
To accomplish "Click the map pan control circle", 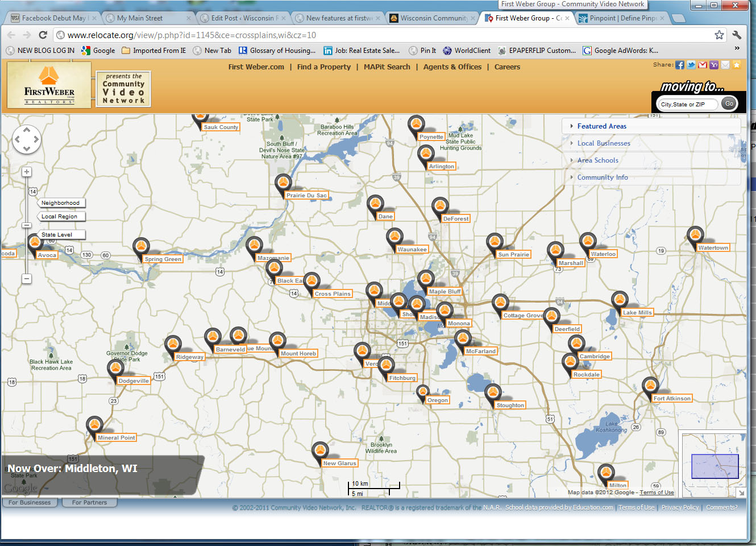I will pyautogui.click(x=27, y=139).
